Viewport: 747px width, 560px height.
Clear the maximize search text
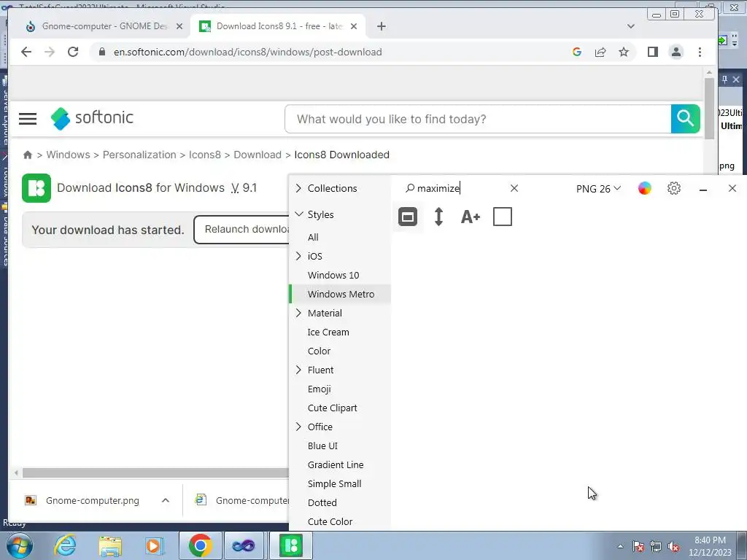click(x=514, y=188)
